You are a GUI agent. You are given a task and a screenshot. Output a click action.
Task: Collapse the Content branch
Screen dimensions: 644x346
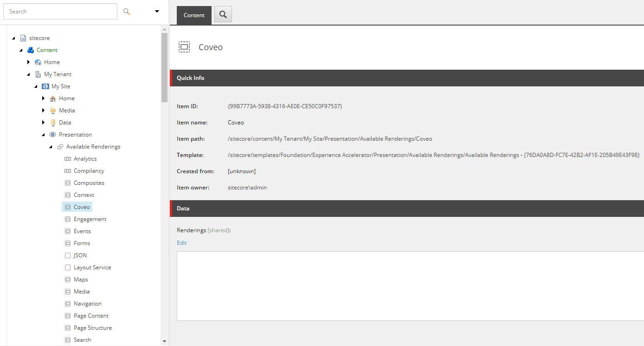click(21, 50)
